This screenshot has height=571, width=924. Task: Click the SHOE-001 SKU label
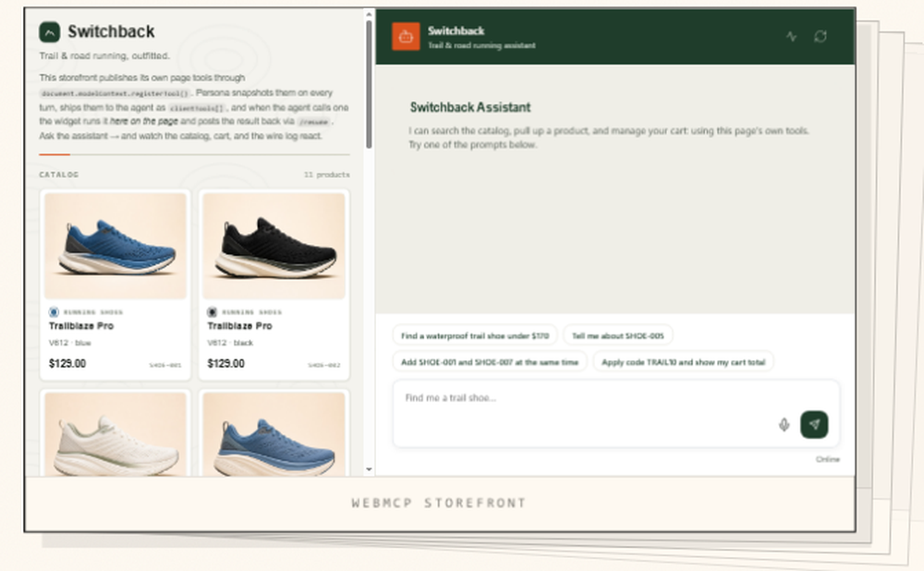(165, 365)
